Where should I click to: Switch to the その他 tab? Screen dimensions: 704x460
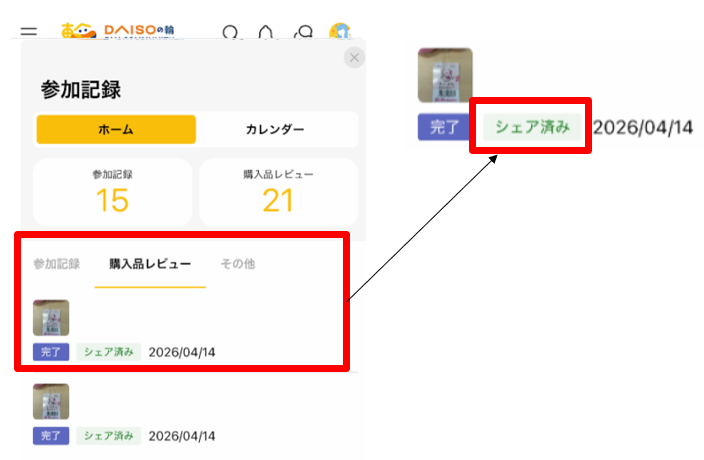[x=238, y=264]
